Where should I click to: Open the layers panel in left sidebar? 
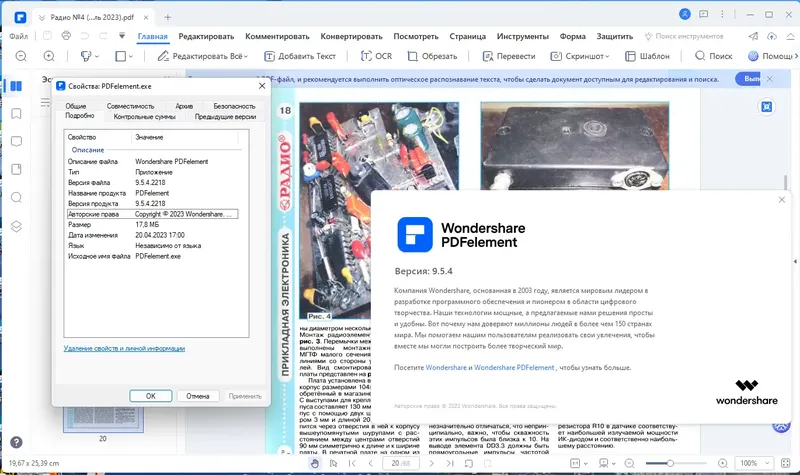(16, 226)
